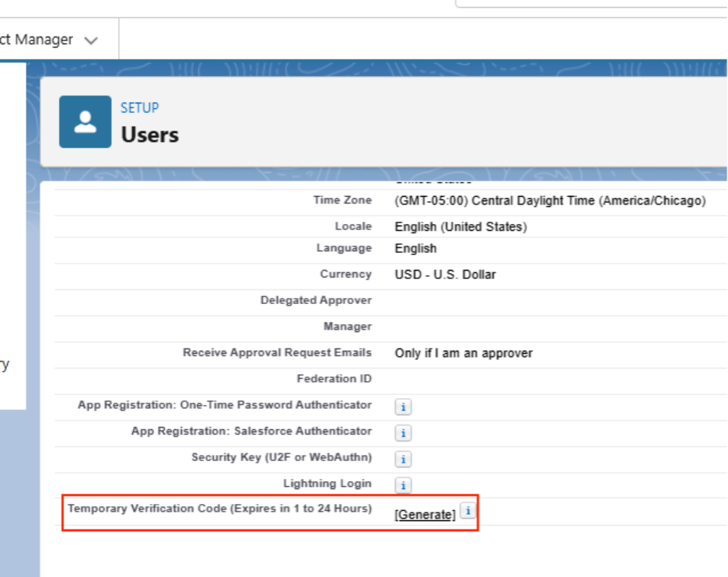Screen dimensions: 728x577
Task: Click the Temporary Verification Code label
Action: point(219,509)
